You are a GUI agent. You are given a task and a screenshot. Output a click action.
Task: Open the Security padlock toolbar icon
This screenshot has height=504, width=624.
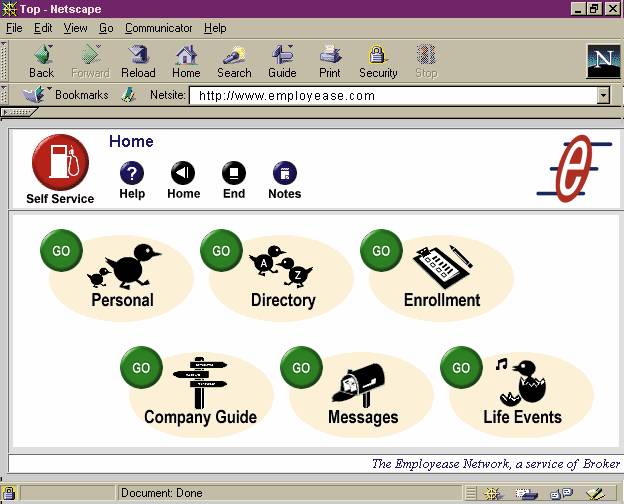click(378, 60)
